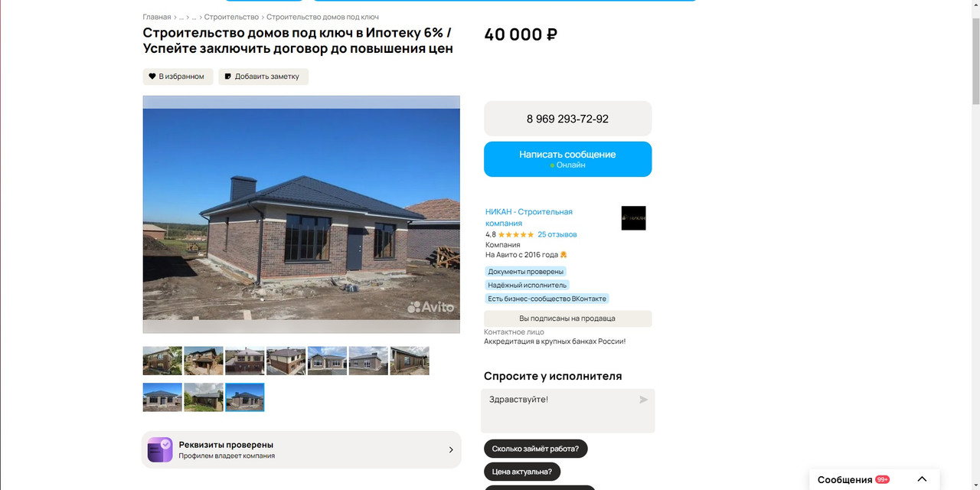Expand the Messages panel chevron
This screenshot has width=980, height=490.
(922, 479)
